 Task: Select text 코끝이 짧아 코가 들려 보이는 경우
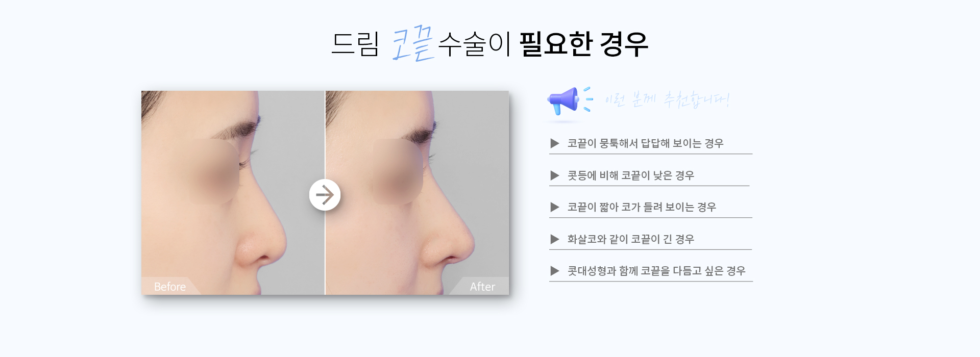point(642,207)
